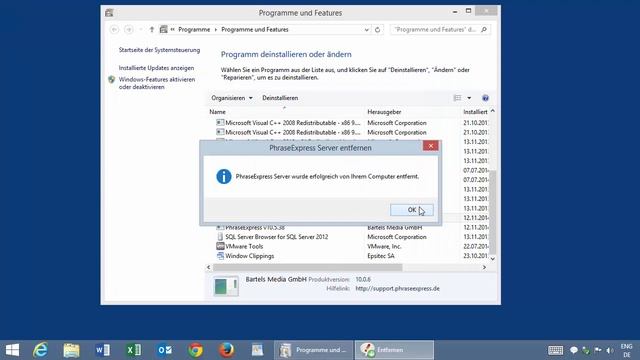Image resolution: width=640 pixels, height=360 pixels.
Task: Launch Internet Explorer from taskbar
Action: point(40,350)
